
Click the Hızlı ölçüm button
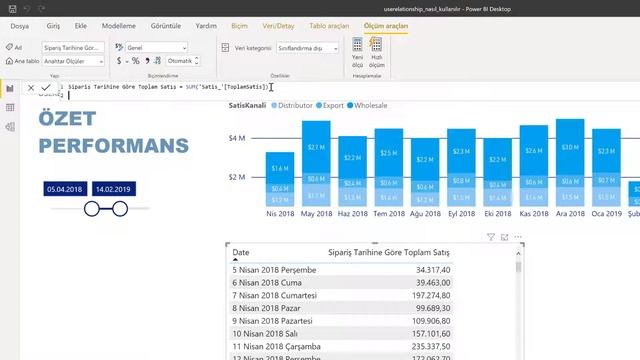point(376,53)
